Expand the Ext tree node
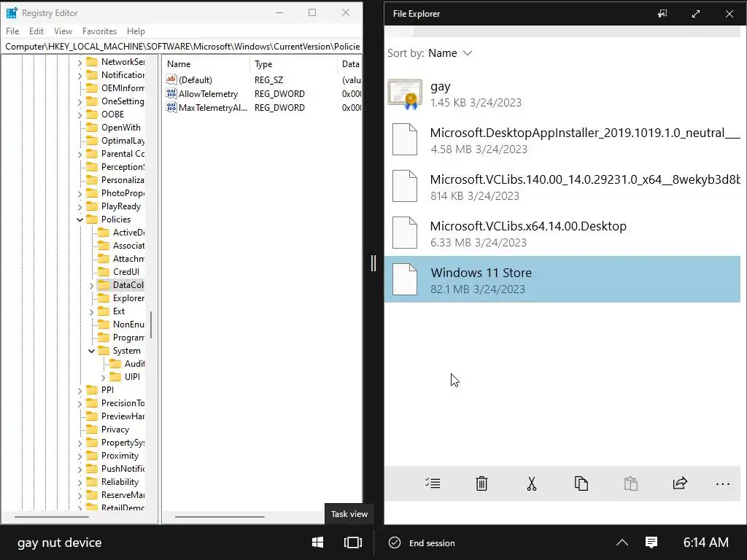Image resolution: width=747 pixels, height=560 pixels. 91,311
